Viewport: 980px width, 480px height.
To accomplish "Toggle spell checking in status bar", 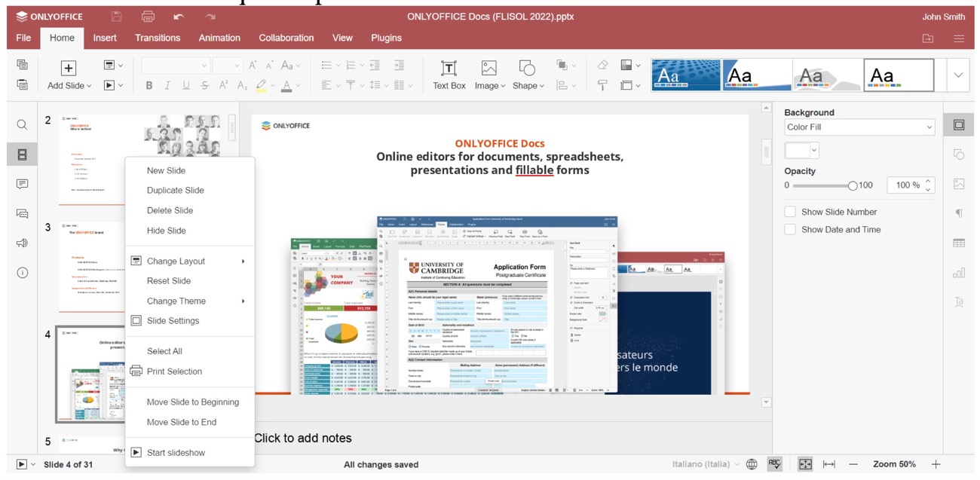I will point(774,464).
